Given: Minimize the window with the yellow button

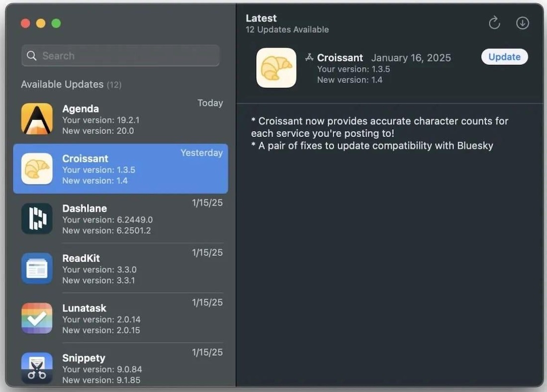Looking at the screenshot, I should point(41,23).
